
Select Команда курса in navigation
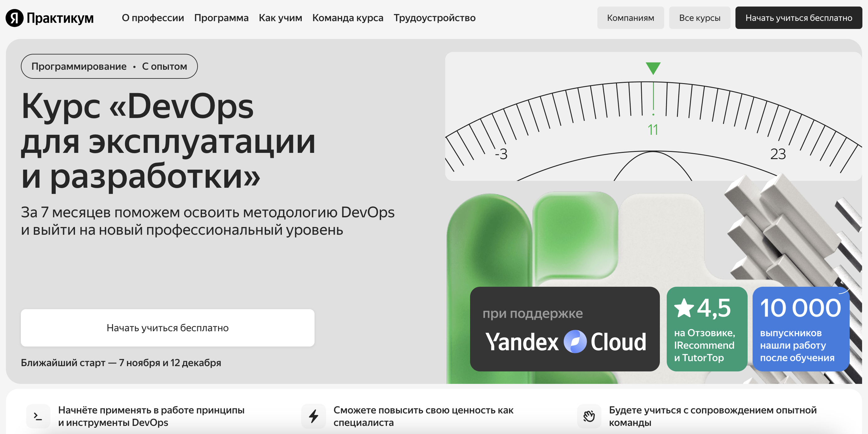click(x=348, y=17)
